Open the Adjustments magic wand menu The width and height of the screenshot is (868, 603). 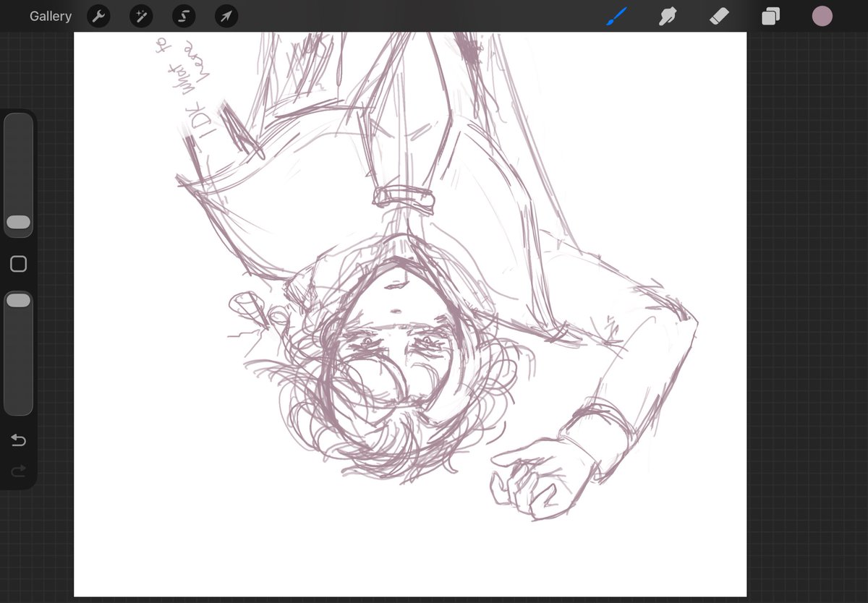point(141,16)
